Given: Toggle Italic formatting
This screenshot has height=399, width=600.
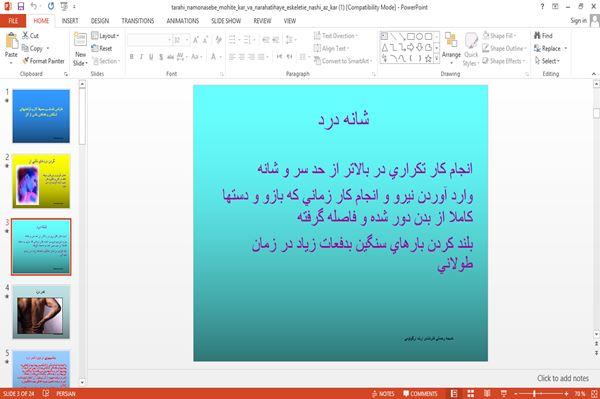Looking at the screenshot, I should pos(141,57).
